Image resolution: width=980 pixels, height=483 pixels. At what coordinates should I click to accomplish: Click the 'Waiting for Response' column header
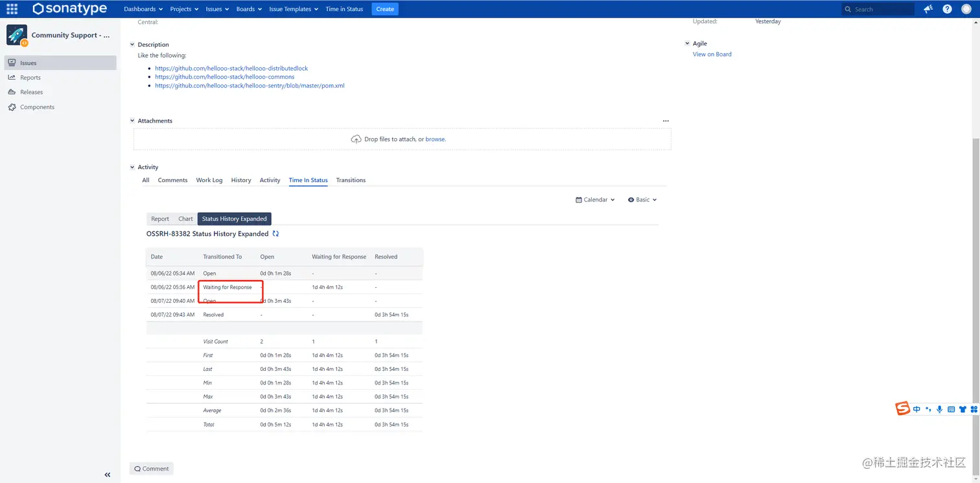(x=339, y=257)
